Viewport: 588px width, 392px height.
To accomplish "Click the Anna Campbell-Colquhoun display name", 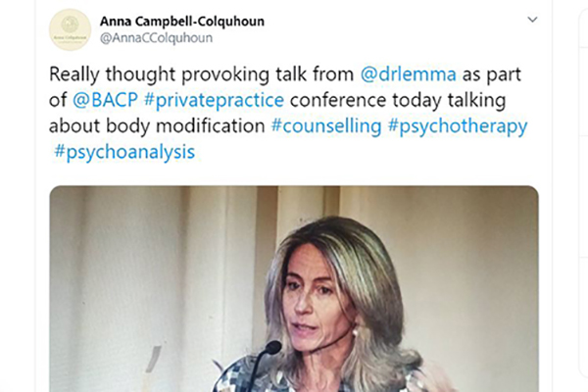I will coord(182,22).
